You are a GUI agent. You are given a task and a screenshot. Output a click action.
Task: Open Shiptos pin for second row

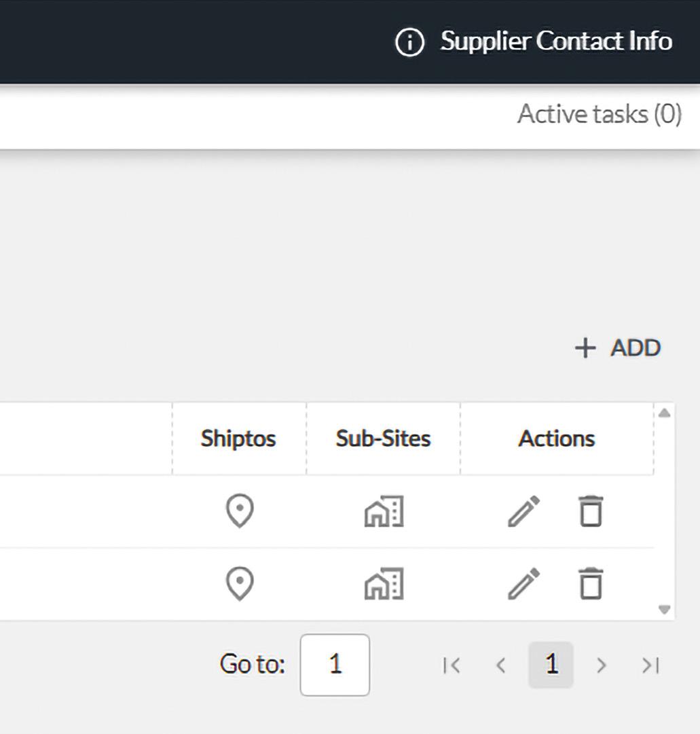[240, 584]
